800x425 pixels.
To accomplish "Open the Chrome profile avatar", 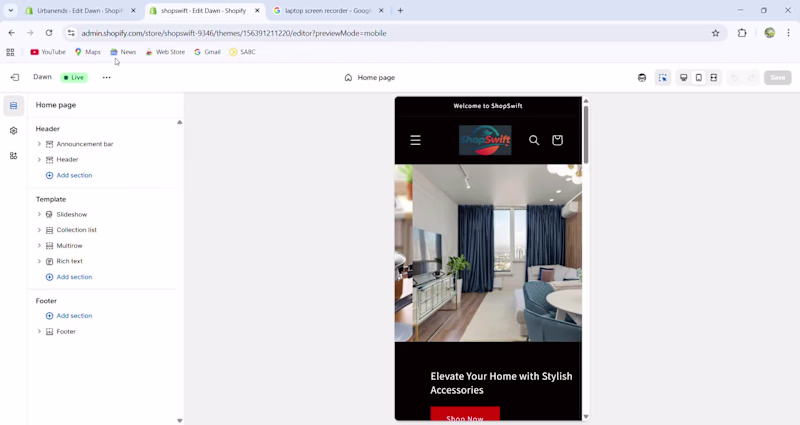I will (769, 33).
